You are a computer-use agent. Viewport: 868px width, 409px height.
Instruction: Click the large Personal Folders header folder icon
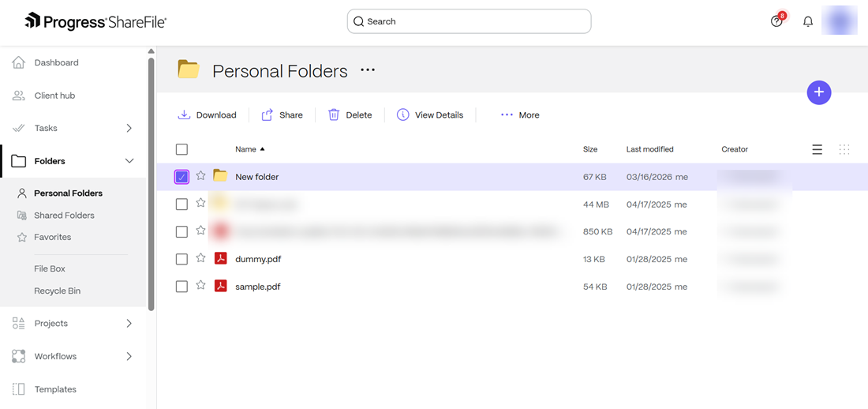(189, 69)
